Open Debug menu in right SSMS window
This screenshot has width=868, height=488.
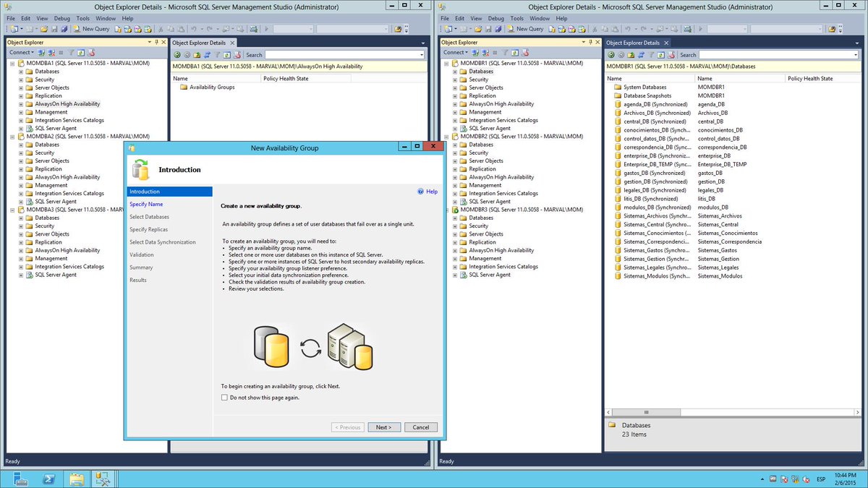coord(496,18)
